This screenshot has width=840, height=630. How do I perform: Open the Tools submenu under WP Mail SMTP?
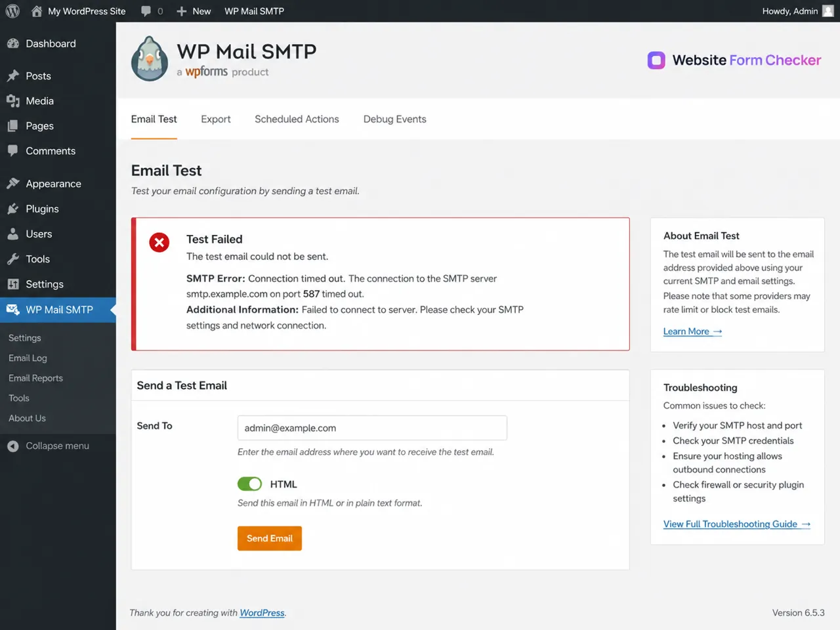coord(19,398)
